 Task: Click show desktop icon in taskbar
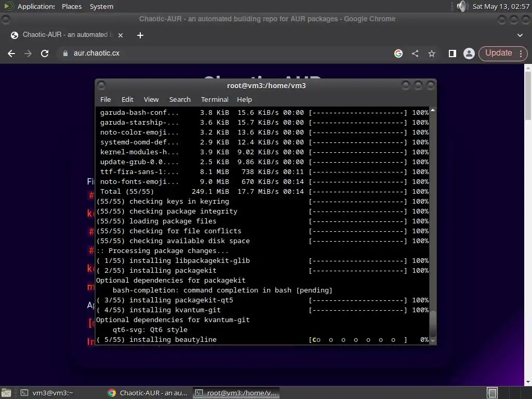point(6,393)
